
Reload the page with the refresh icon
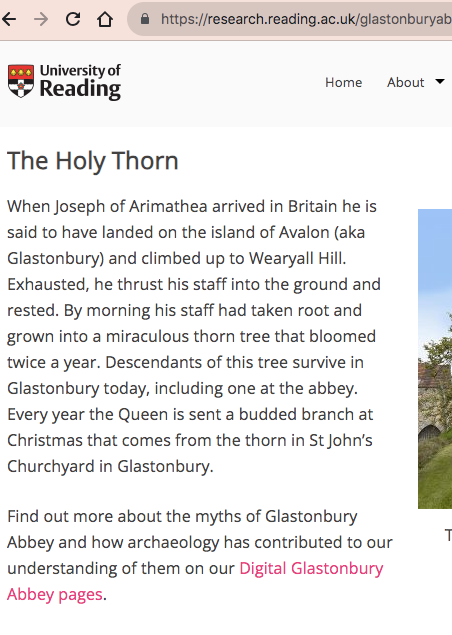pos(73,19)
